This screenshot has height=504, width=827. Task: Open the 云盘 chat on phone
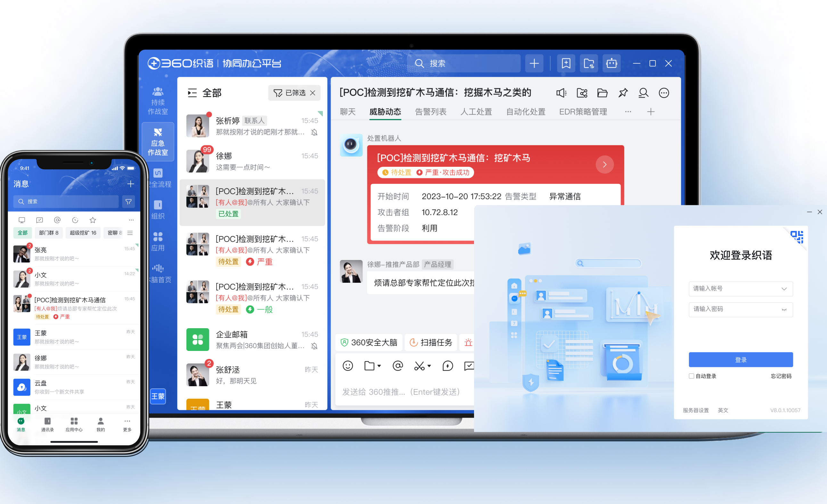(74, 387)
